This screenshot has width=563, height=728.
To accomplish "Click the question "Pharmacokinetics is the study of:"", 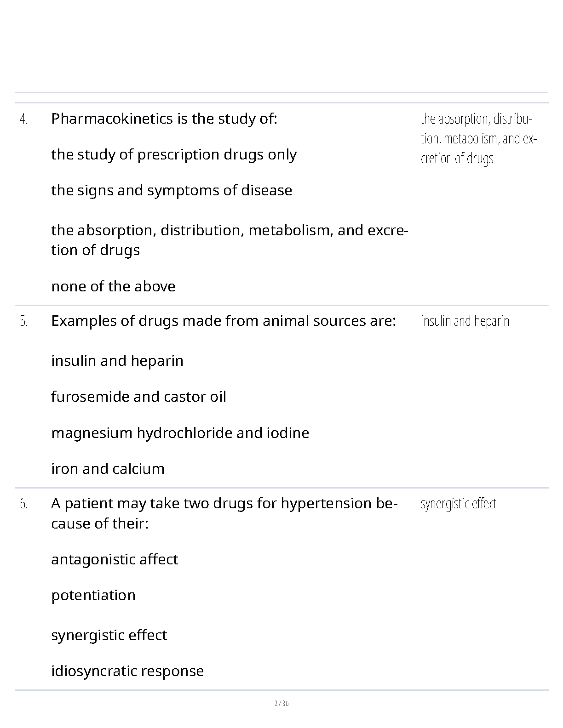I will (164, 119).
